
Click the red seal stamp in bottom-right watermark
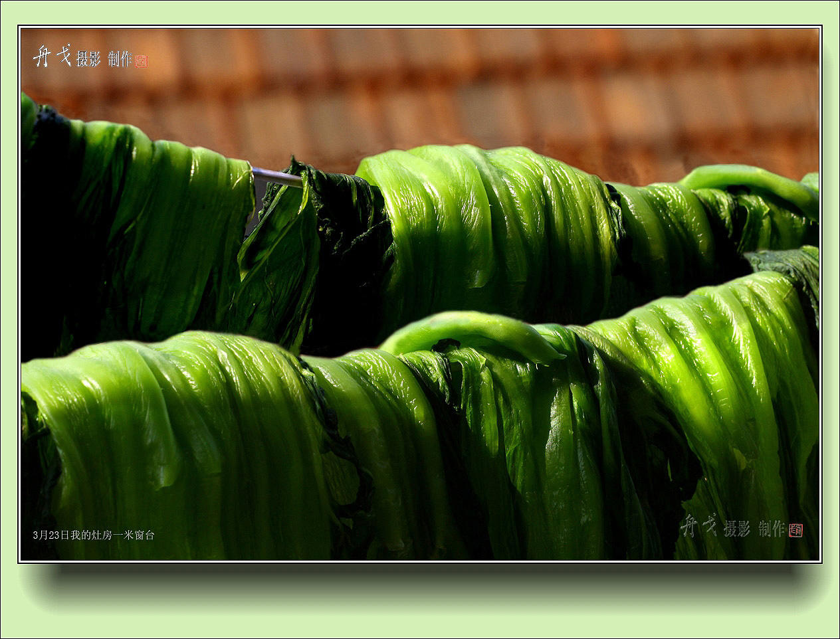pos(795,529)
